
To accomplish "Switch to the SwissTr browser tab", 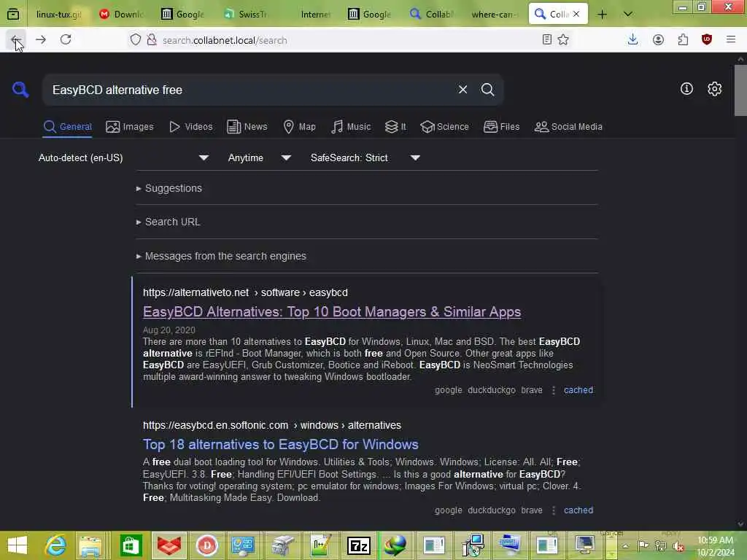I will click(x=246, y=15).
